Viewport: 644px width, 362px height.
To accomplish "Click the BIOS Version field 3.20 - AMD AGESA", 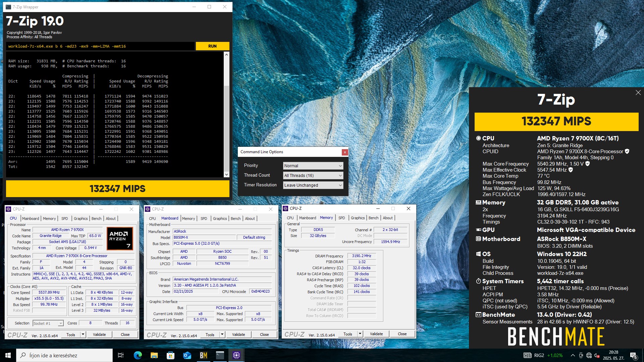I will tap(222, 286).
